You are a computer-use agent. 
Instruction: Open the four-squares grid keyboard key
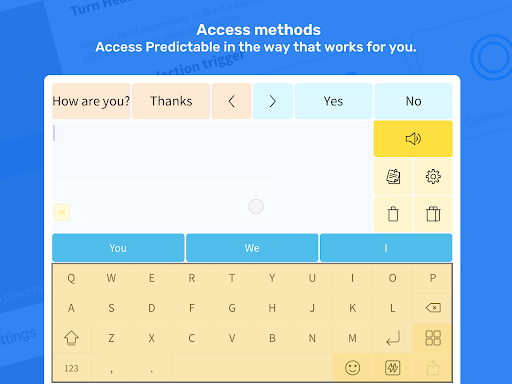click(x=433, y=338)
